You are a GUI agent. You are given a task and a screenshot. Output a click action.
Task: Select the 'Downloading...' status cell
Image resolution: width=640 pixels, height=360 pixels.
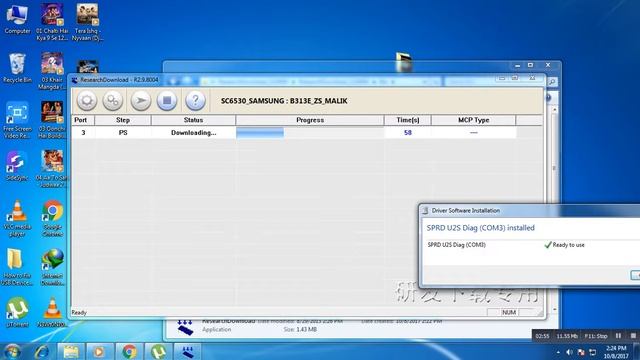coord(193,133)
